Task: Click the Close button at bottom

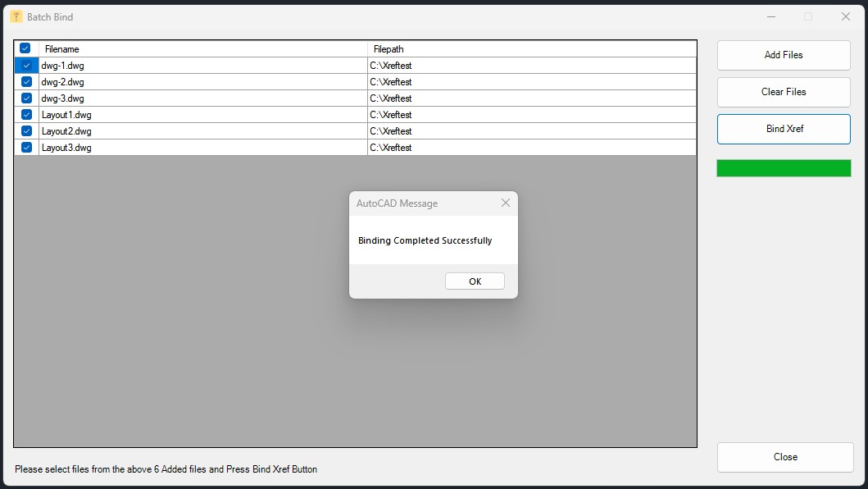Action: coord(784,457)
